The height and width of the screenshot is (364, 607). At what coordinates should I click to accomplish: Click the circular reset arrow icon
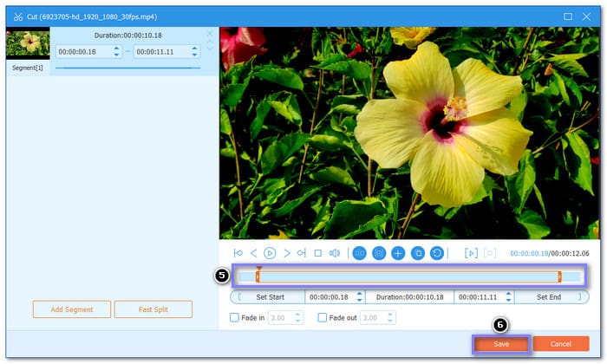pyautogui.click(x=436, y=253)
